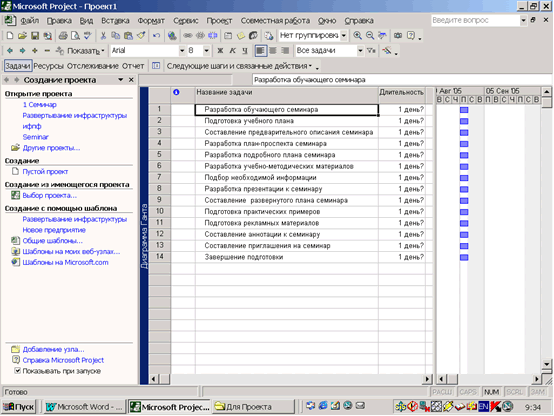Launch the Gantt Chart Wizard
554x416 pixels.
click(387, 51)
